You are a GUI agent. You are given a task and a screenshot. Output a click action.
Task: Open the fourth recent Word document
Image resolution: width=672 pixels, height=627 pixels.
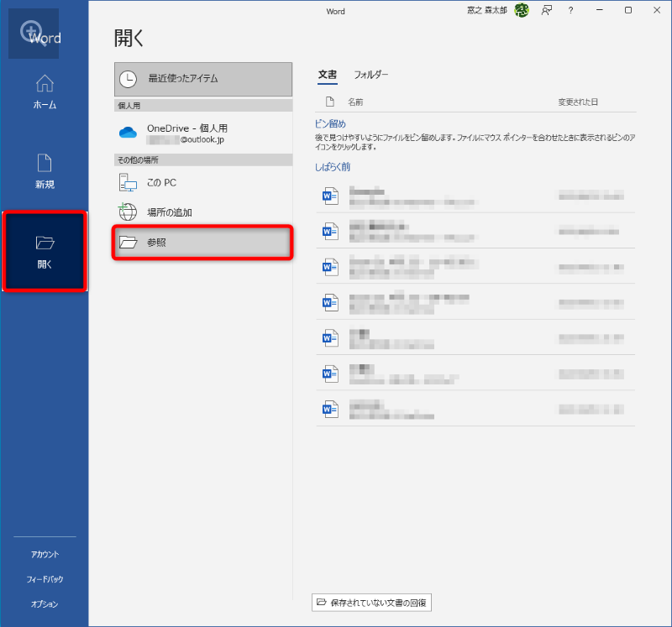pos(475,302)
